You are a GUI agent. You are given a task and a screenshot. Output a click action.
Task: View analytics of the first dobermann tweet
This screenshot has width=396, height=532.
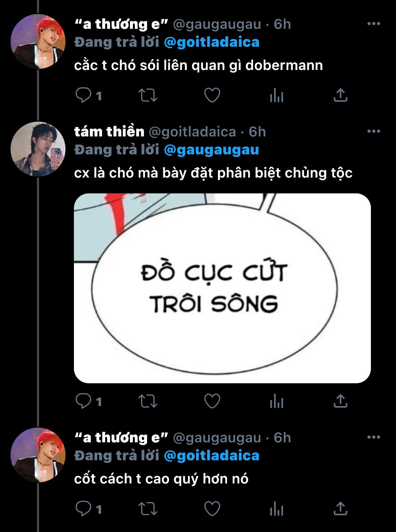(277, 95)
